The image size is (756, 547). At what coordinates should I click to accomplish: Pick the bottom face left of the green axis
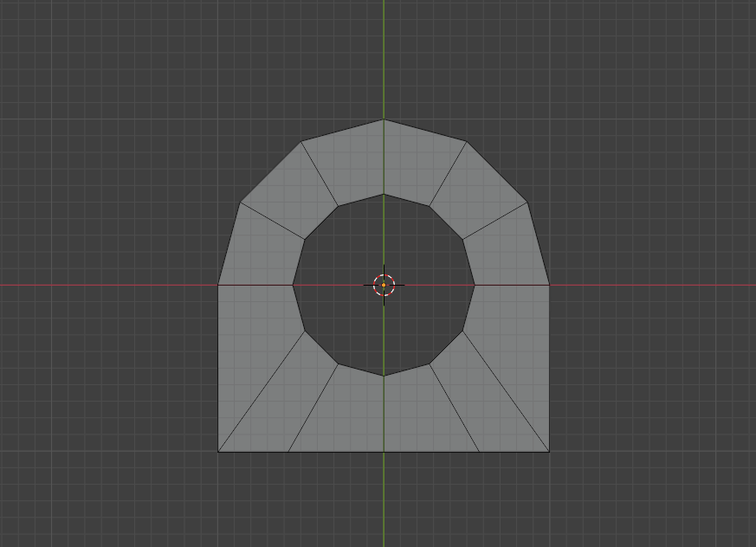tap(349, 412)
